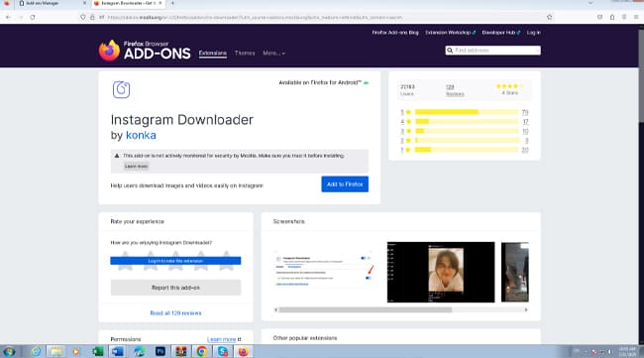This screenshot has width=644, height=358.
Task: Click the pocket save icon in toolbar
Action: tap(599, 17)
